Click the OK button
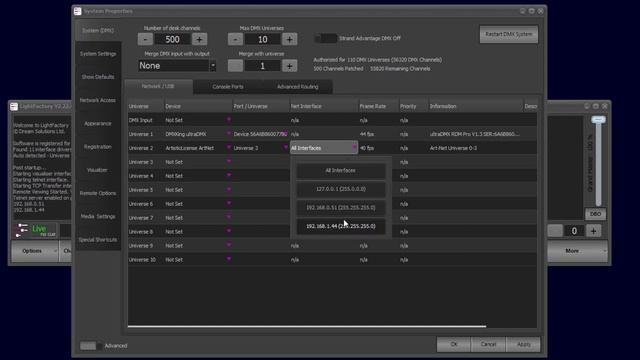Image resolution: width=640 pixels, height=360 pixels. click(453, 344)
